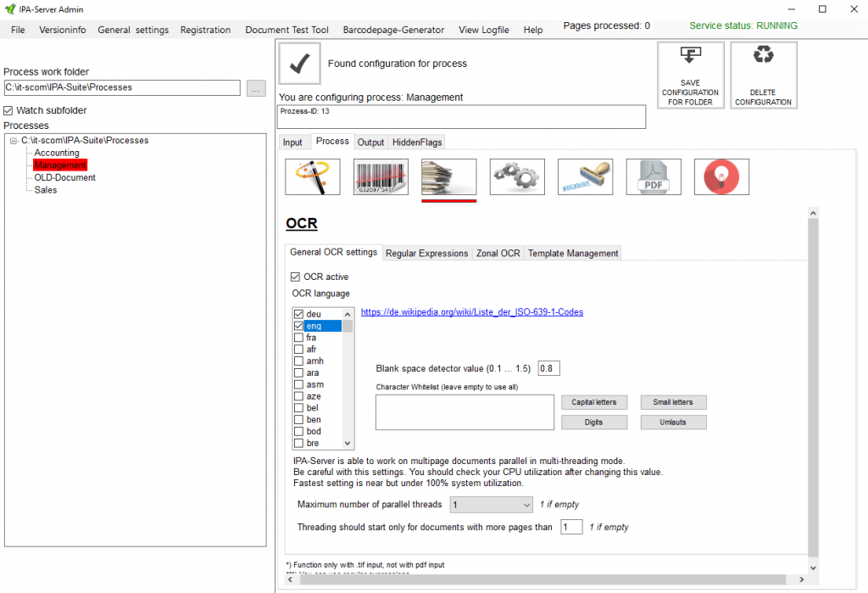Open the gears processing settings icon

point(517,176)
